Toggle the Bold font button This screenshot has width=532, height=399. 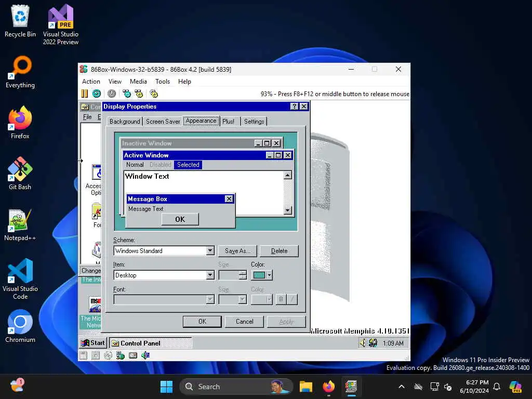[x=281, y=299]
